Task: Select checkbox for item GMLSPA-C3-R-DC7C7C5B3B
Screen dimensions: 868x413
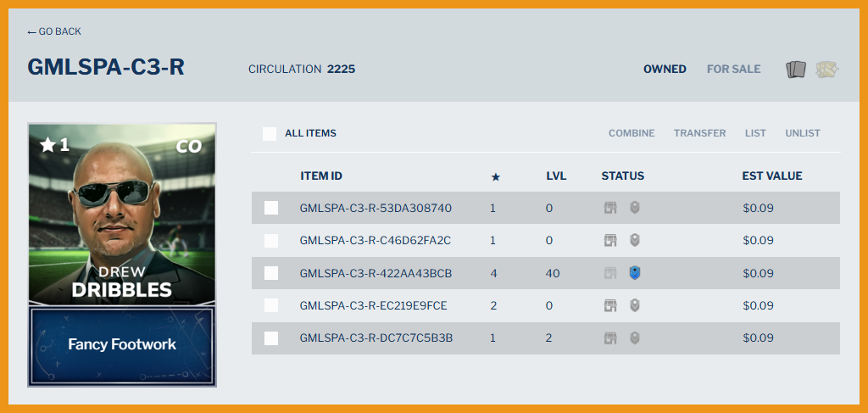Action: tap(271, 338)
